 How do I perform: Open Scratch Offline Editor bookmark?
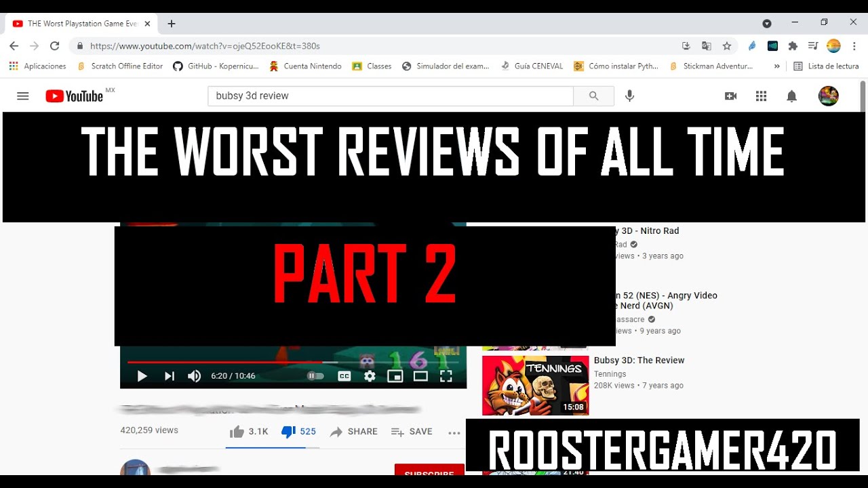point(120,66)
